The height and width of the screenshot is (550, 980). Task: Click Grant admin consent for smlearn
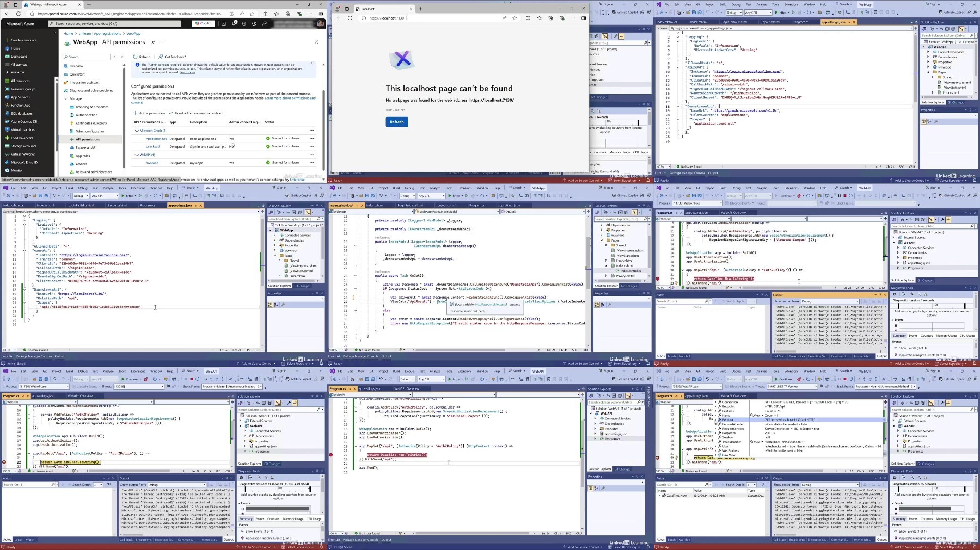(197, 113)
